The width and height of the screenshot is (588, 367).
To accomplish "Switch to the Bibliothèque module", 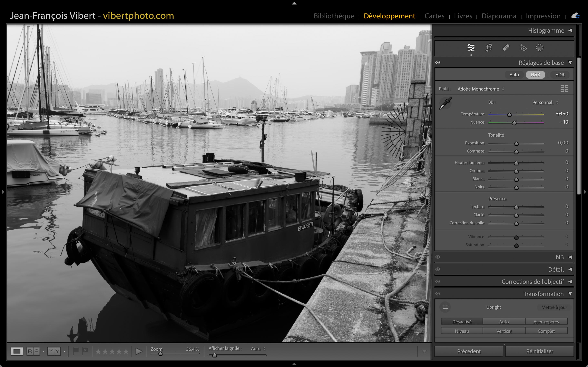I will point(334,16).
